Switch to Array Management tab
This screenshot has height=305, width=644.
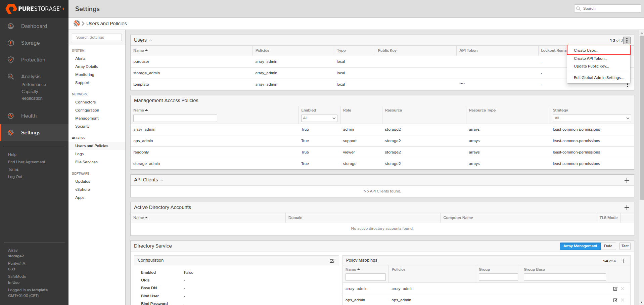pos(580,246)
